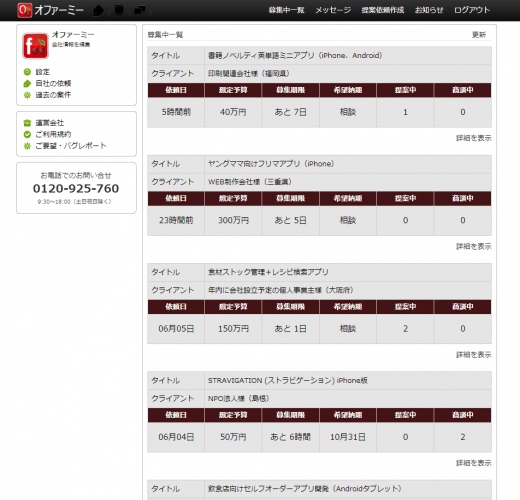Click title STRAVIGATION (ストラビゲーション) iPhone版
This screenshot has height=500, width=520.
coord(288,380)
